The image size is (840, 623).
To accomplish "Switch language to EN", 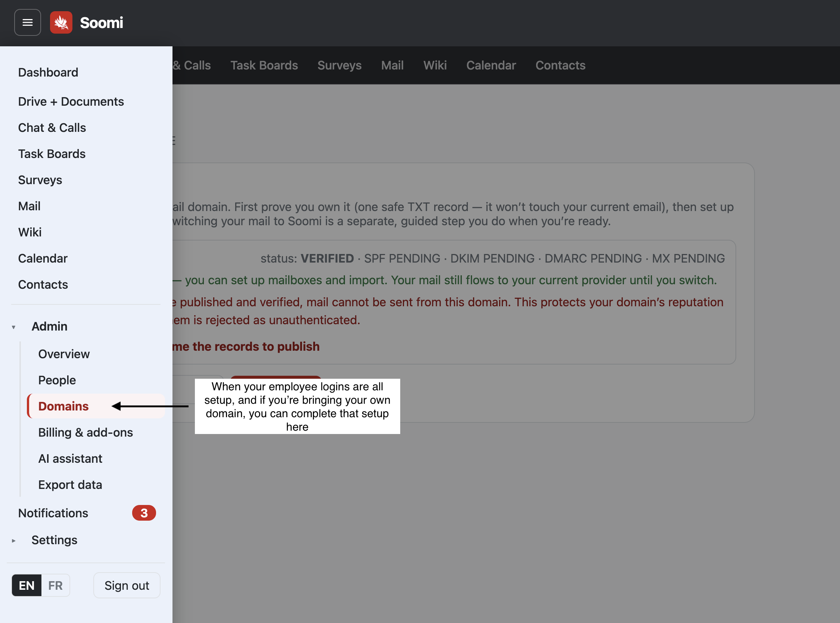I will point(27,586).
